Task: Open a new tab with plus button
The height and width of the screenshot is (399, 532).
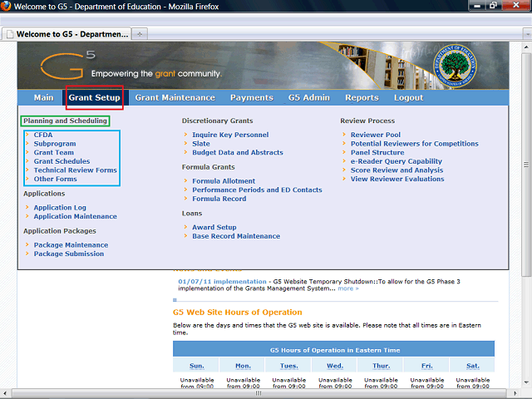Action: pos(140,34)
